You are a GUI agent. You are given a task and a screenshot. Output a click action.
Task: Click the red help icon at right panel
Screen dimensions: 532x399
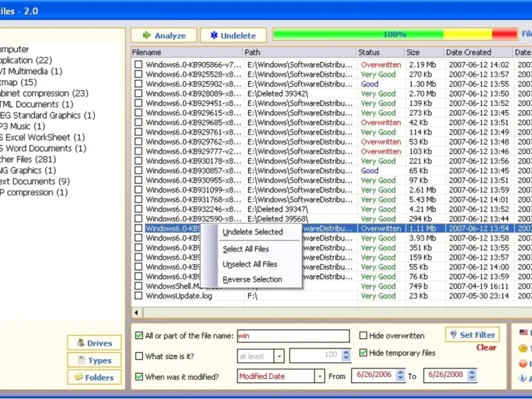pyautogui.click(x=523, y=363)
